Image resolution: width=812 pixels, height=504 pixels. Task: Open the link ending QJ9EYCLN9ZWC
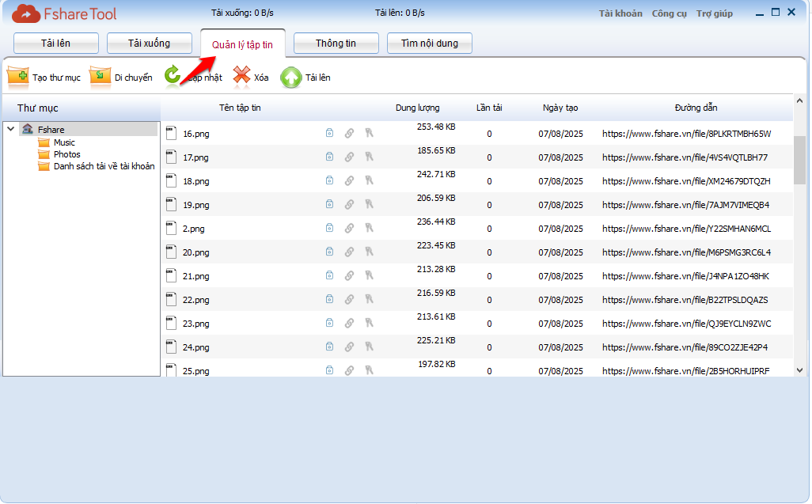click(x=686, y=324)
